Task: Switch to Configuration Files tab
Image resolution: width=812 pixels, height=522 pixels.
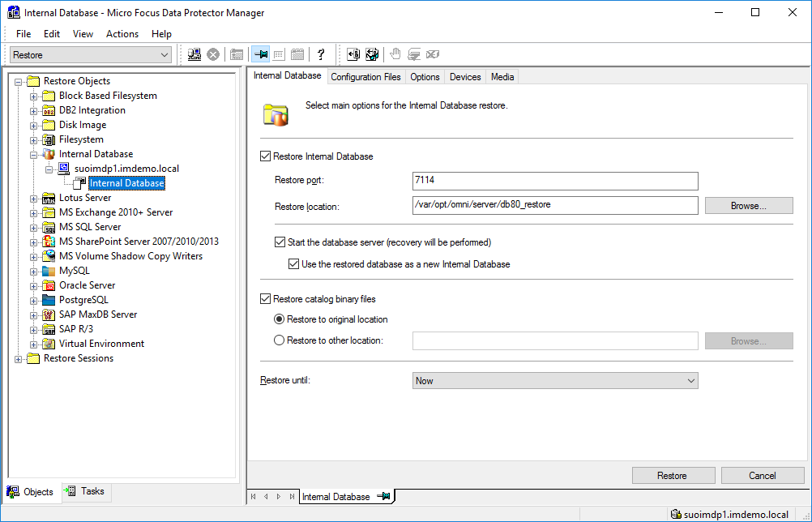Action: click(365, 77)
